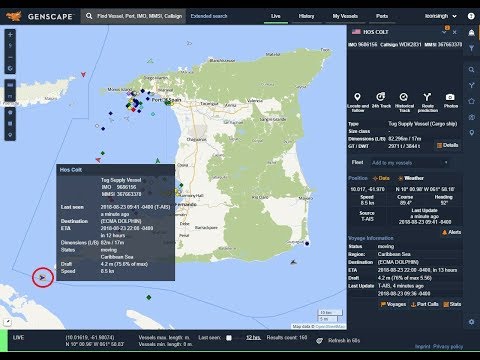
Task: Open the Port Calls link
Action: [x=425, y=304]
